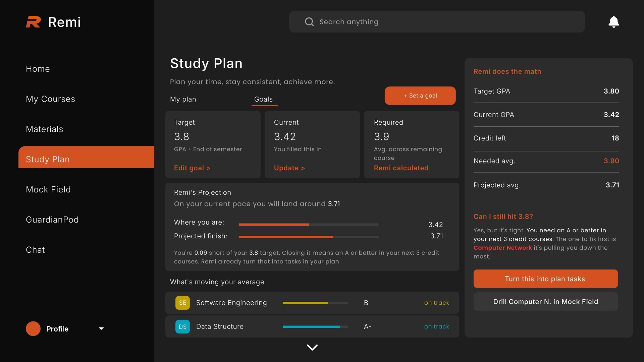
Task: Click Drill Computer N. in Mock Field
Action: 545,301
